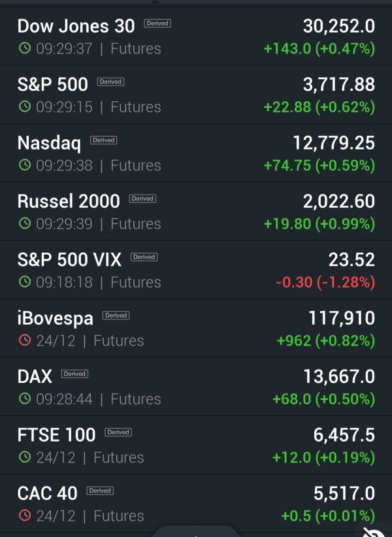Click the red market-closed clock on CAC 40
The image size is (392, 537).
(x=25, y=516)
